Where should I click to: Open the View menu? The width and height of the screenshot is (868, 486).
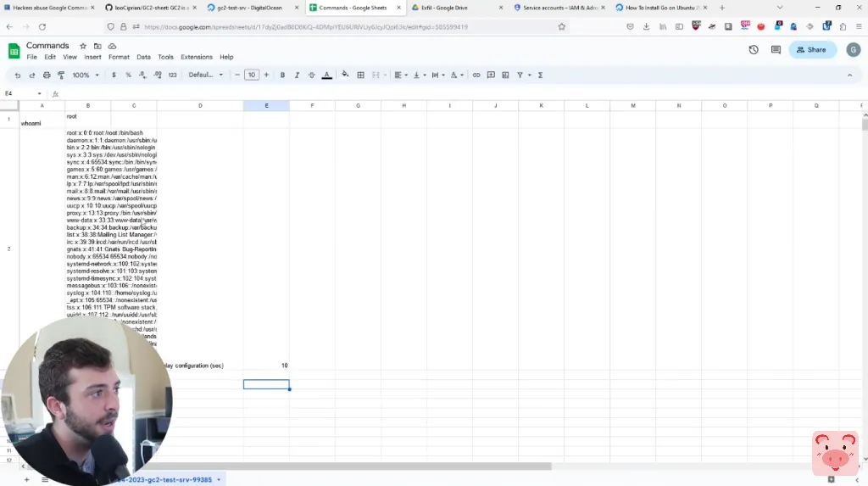[x=70, y=57]
